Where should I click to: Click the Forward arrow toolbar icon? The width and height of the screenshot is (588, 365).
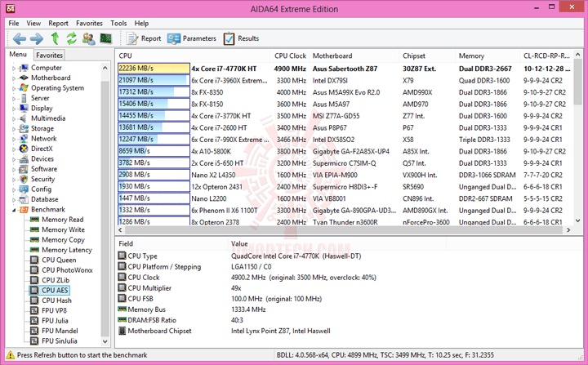(x=37, y=38)
